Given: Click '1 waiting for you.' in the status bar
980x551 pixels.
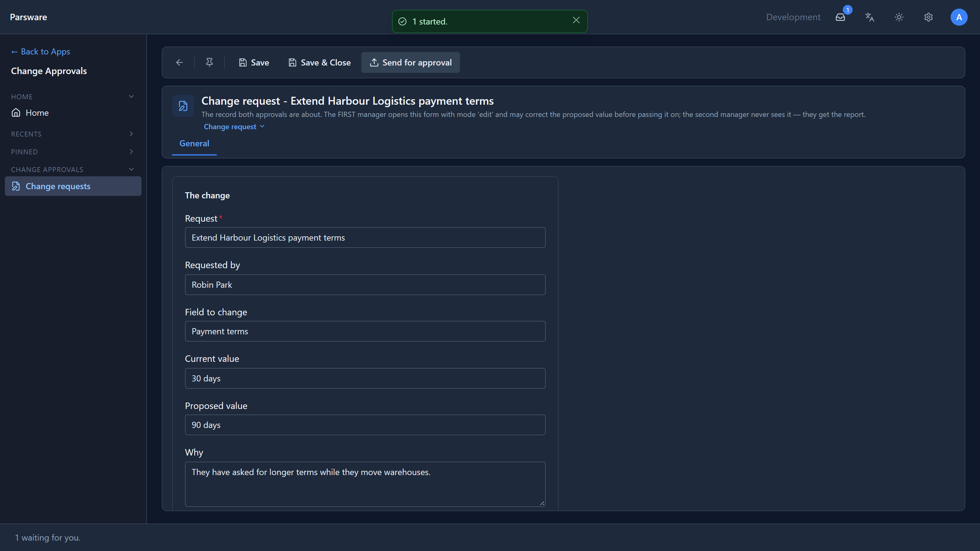Looking at the screenshot, I should pyautogui.click(x=48, y=537).
